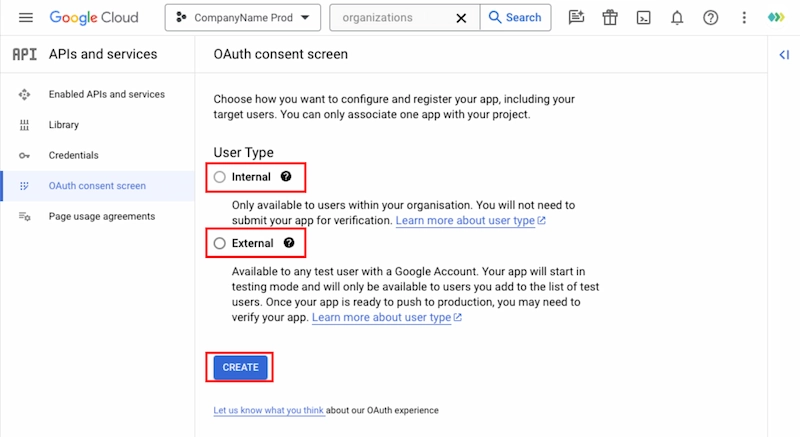Select the External user type radio button
This screenshot has height=437, width=800.
(220, 243)
